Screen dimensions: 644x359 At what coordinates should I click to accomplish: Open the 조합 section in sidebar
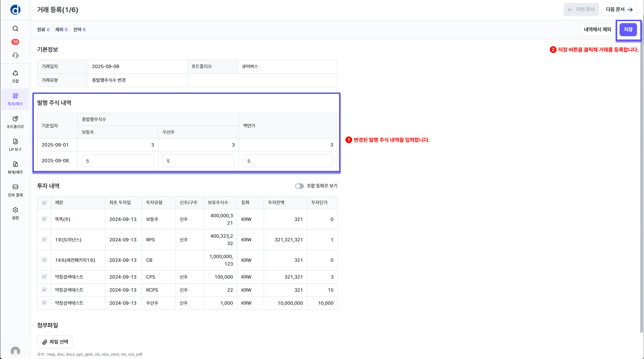click(x=15, y=76)
